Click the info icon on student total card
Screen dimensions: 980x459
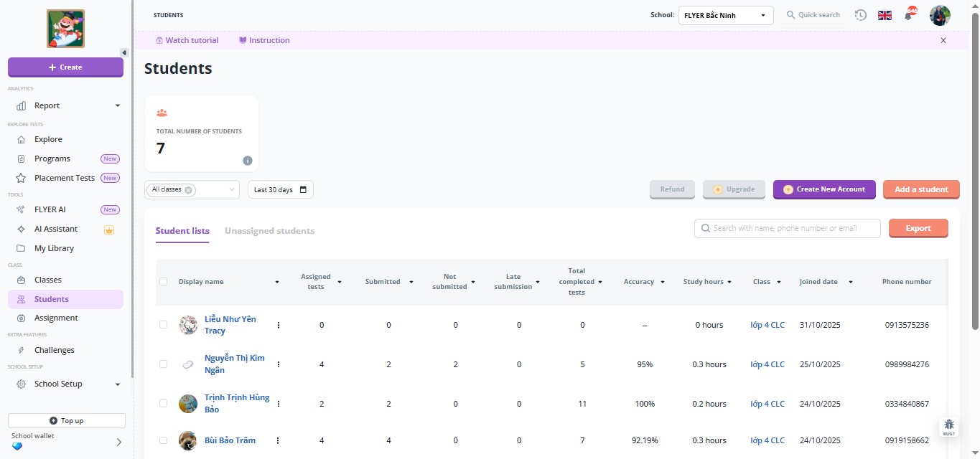pos(248,161)
